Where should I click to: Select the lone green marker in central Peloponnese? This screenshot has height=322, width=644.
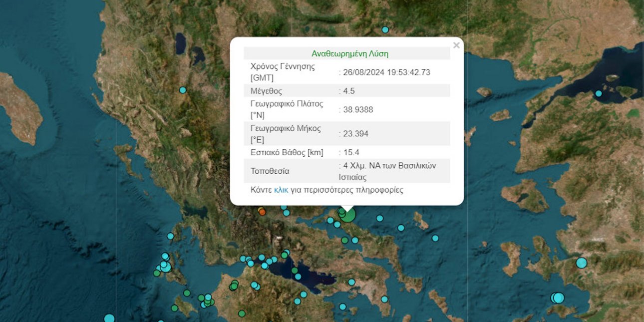[242, 314]
